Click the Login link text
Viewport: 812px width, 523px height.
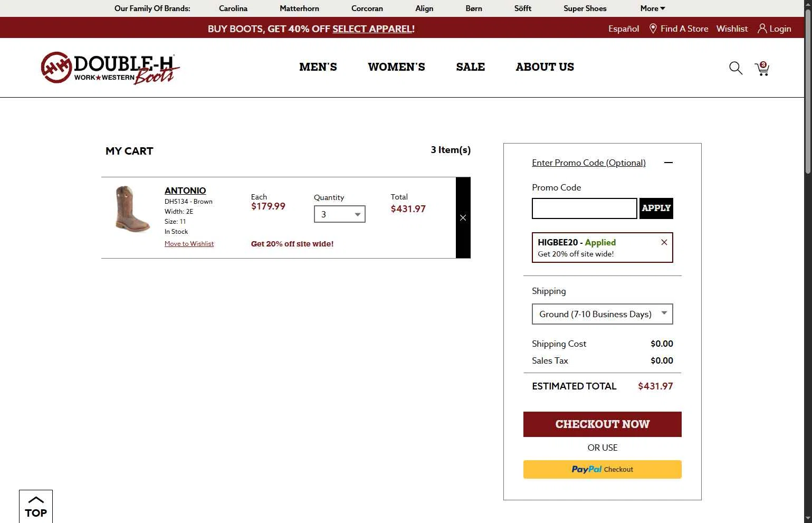[780, 28]
